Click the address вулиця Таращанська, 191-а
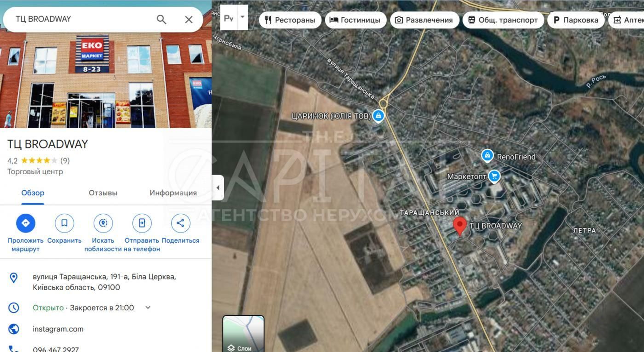Screen dimensions: 644x352 tap(104, 282)
